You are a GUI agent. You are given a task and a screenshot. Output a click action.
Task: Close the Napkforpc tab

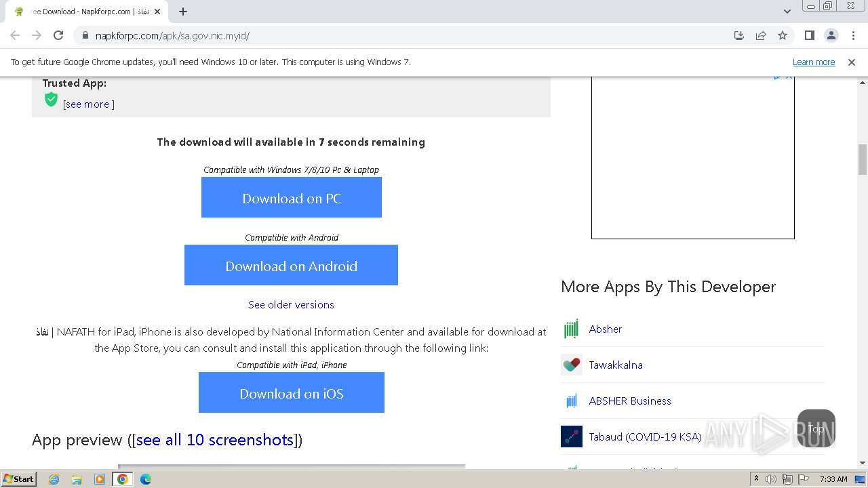click(x=158, y=12)
